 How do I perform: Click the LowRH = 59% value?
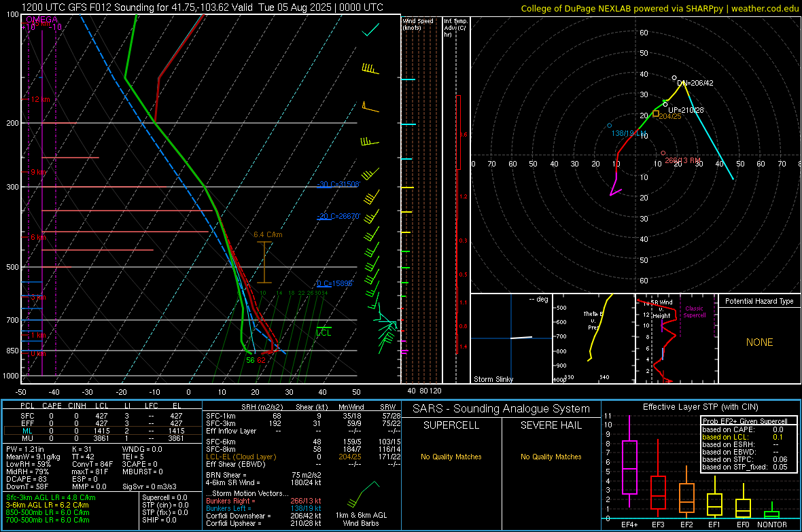point(29,465)
